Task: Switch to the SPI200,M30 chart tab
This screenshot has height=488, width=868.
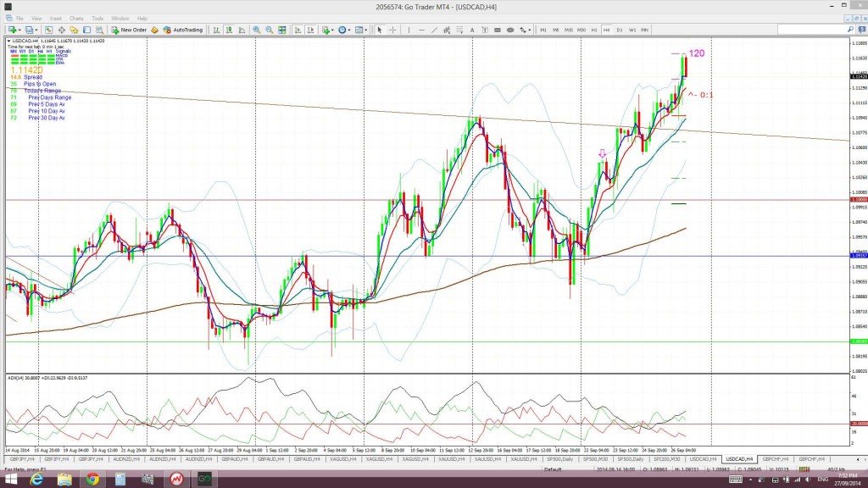Action: 667,459
